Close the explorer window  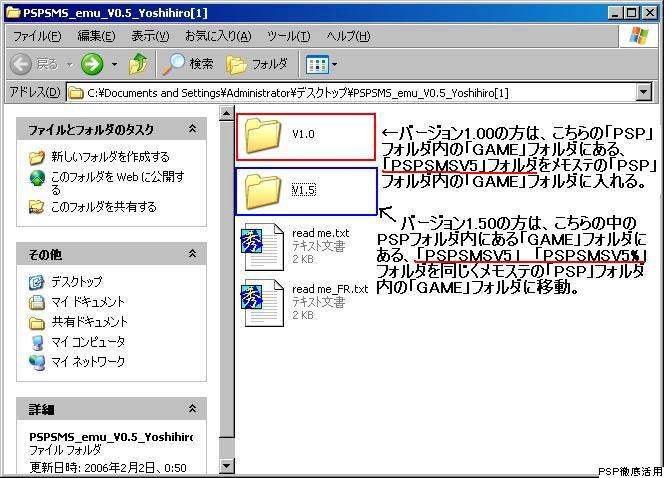[650, 13]
